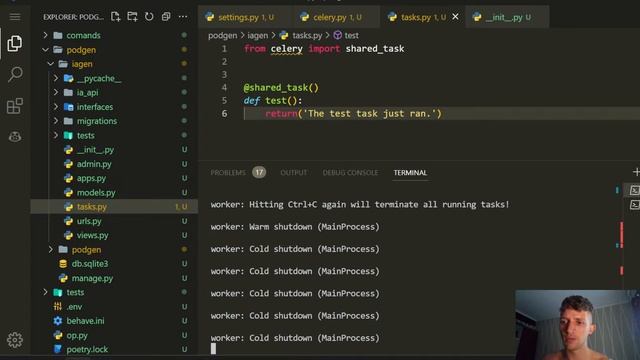Click podgen in the breadcrumb path
This screenshot has height=360, width=640.
point(222,36)
